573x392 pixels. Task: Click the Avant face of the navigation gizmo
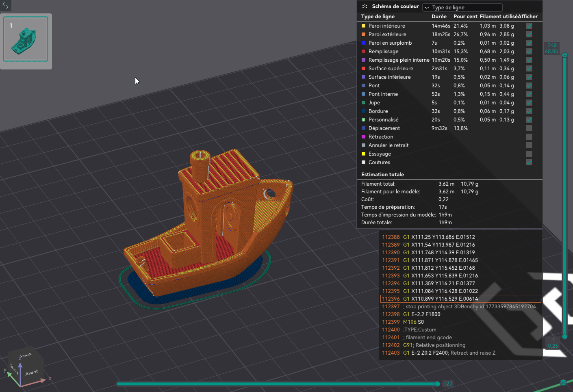click(x=31, y=372)
